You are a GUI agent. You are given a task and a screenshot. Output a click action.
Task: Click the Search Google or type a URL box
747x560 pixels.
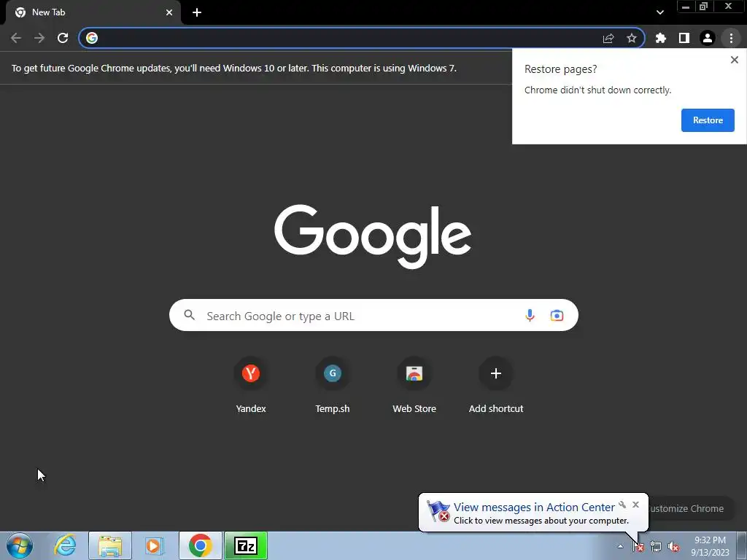click(373, 315)
